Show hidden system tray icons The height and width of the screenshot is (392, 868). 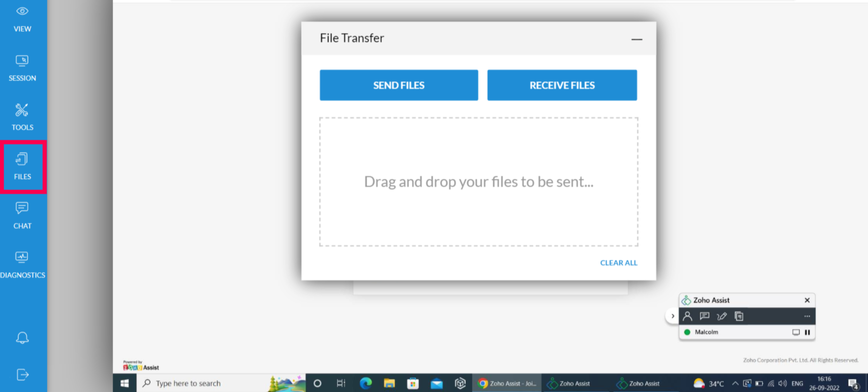click(735, 383)
